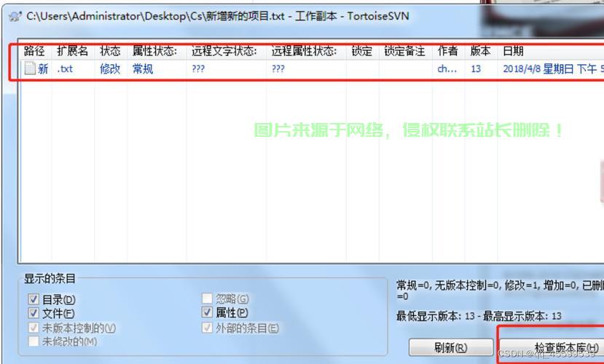Click the version cell 13 in the row
Screen dimensions: 604x364
[x=476, y=69]
